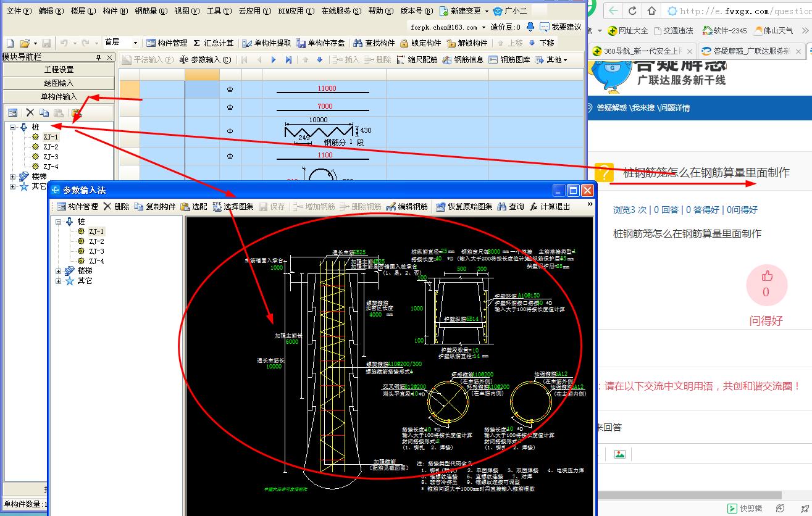Image resolution: width=812 pixels, height=516 pixels.
Task: Expand 其它 node in dialog tree
Action: click(x=59, y=281)
